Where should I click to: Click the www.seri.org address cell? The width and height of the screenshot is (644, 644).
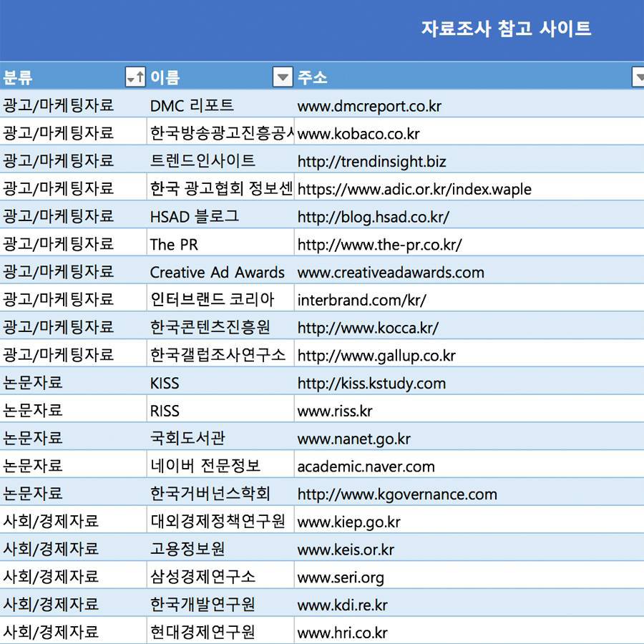tap(469, 575)
